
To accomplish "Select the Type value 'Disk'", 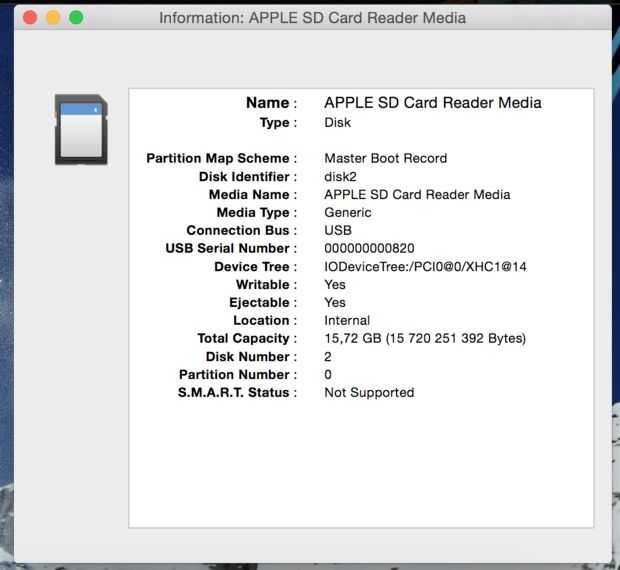I will pos(337,123).
